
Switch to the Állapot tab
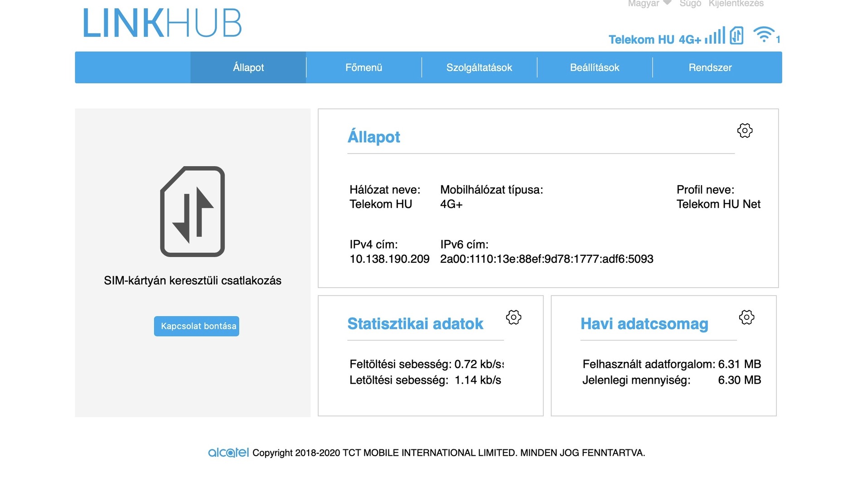248,67
